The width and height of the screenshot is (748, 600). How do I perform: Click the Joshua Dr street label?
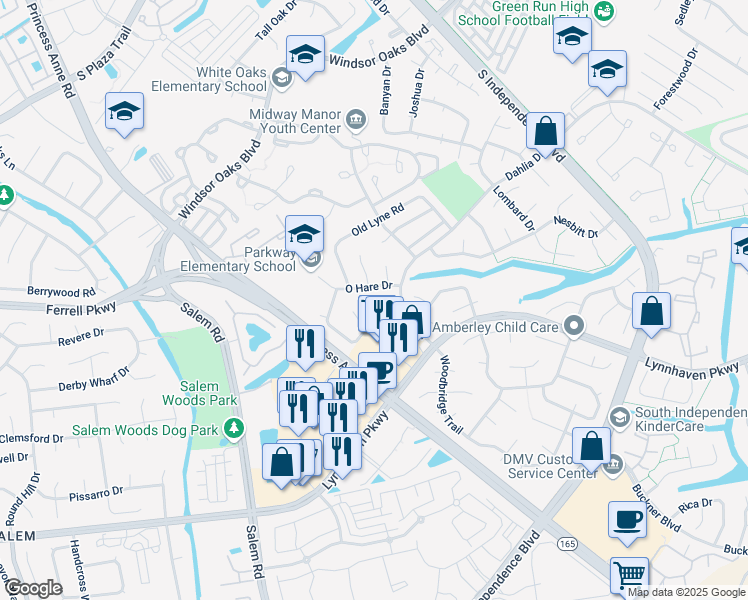point(416,93)
